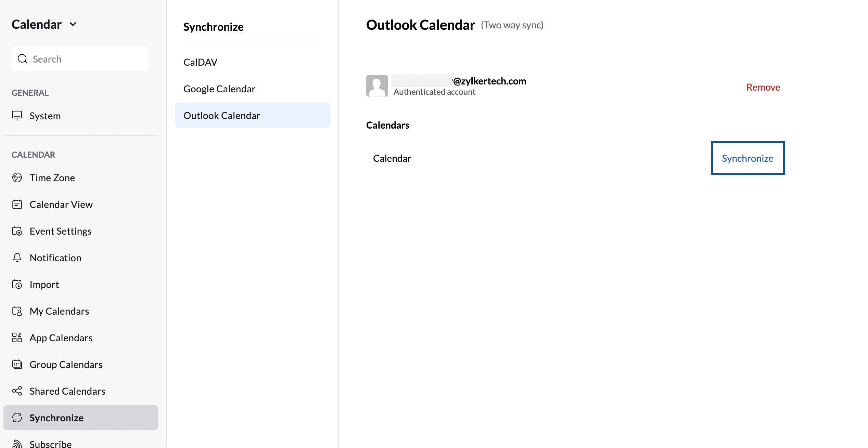Remove the authenticated account
This screenshot has width=868, height=448.
coord(763,87)
